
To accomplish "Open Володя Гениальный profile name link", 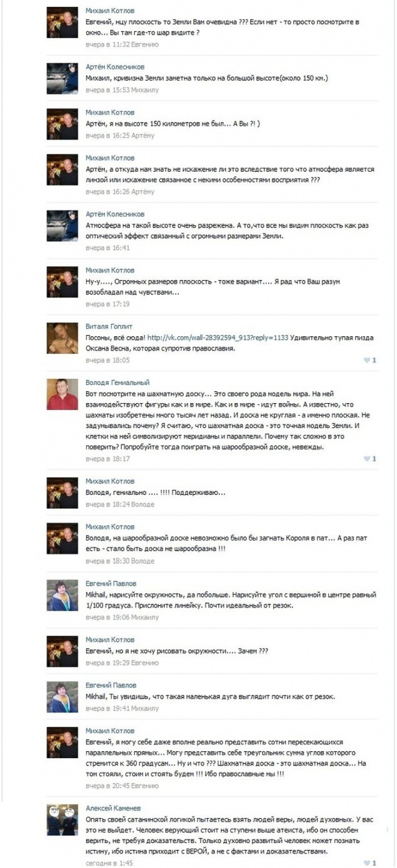I will click(118, 382).
